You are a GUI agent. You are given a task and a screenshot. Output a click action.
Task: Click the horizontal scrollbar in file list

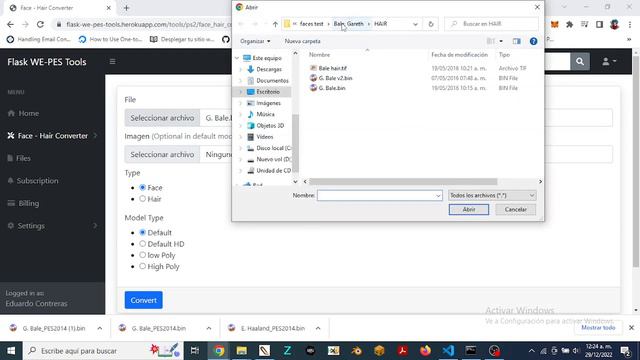pos(403,182)
